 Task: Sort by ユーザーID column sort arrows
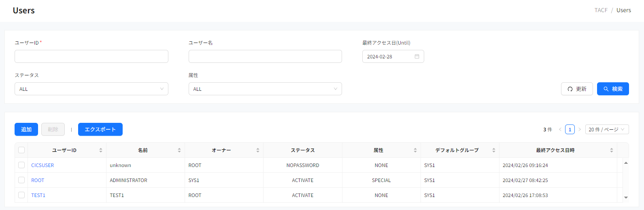point(101,150)
